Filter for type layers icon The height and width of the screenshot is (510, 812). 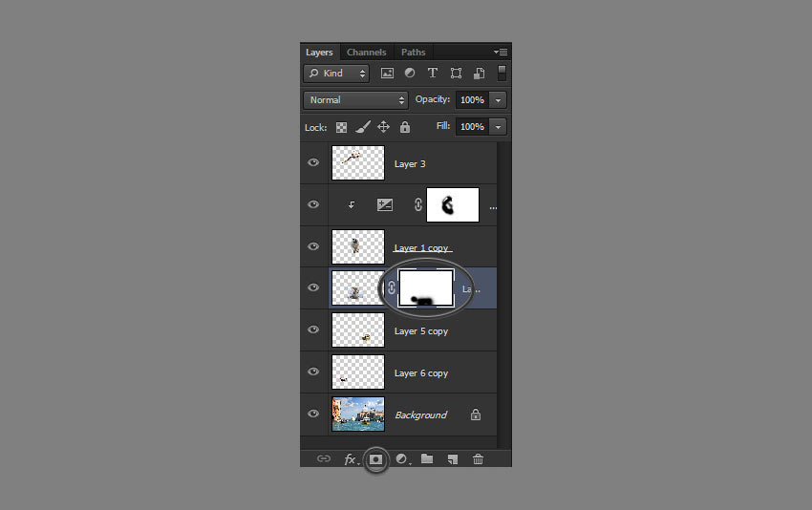[x=433, y=73]
